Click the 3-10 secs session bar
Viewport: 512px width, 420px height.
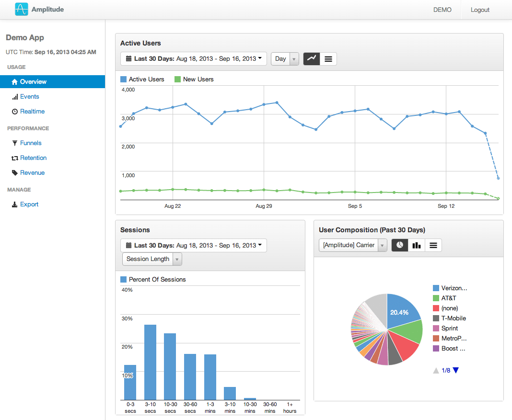point(151,362)
